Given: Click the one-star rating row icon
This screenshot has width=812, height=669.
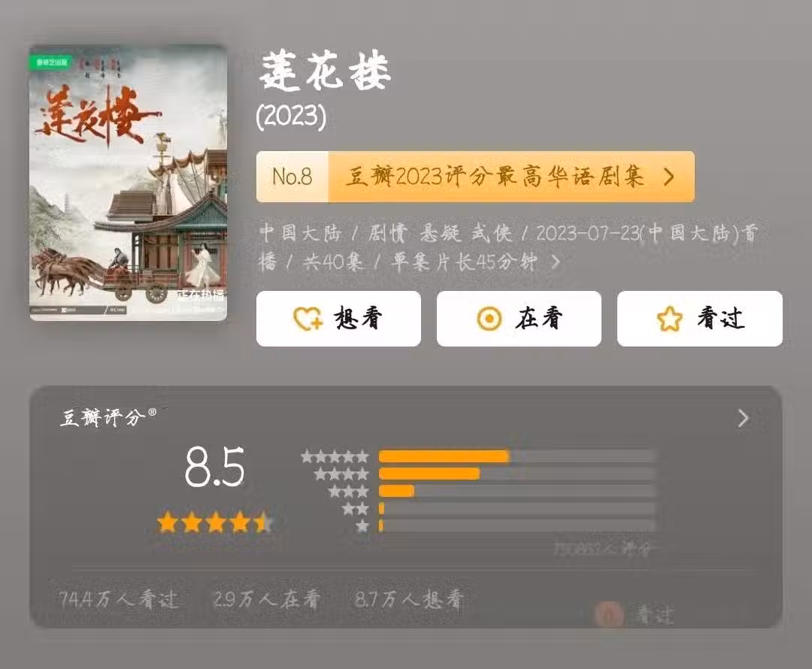Looking at the screenshot, I should tap(362, 526).
